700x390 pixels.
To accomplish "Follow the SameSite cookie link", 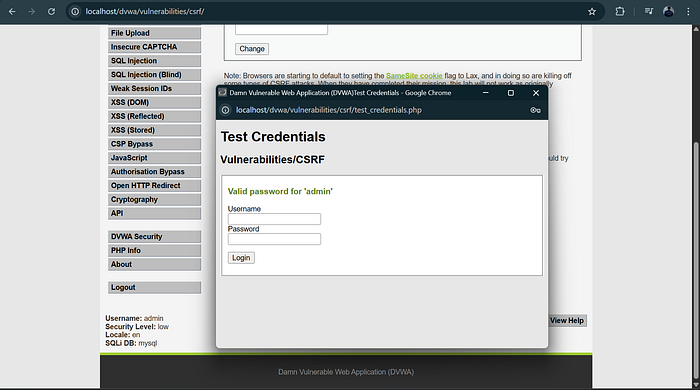I will 414,76.
